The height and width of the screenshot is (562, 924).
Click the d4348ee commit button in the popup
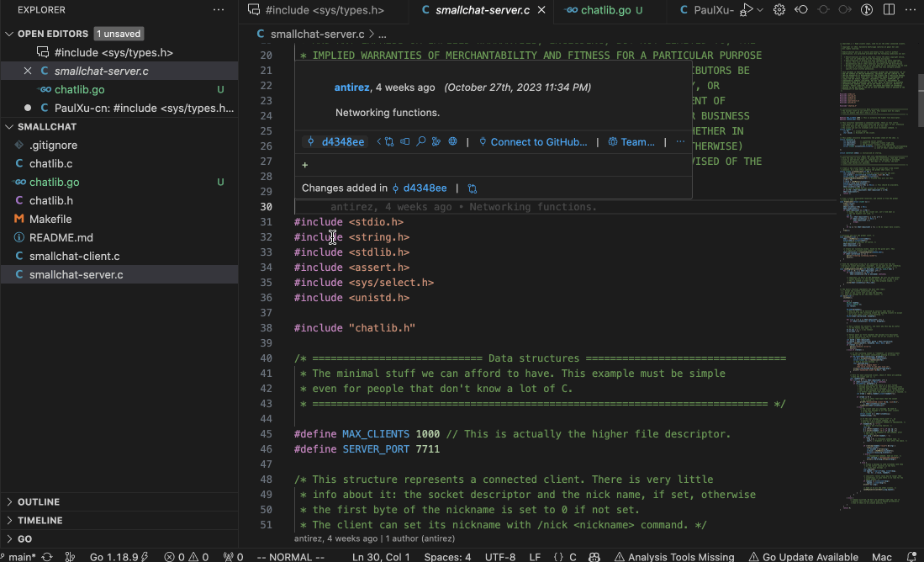coord(335,141)
